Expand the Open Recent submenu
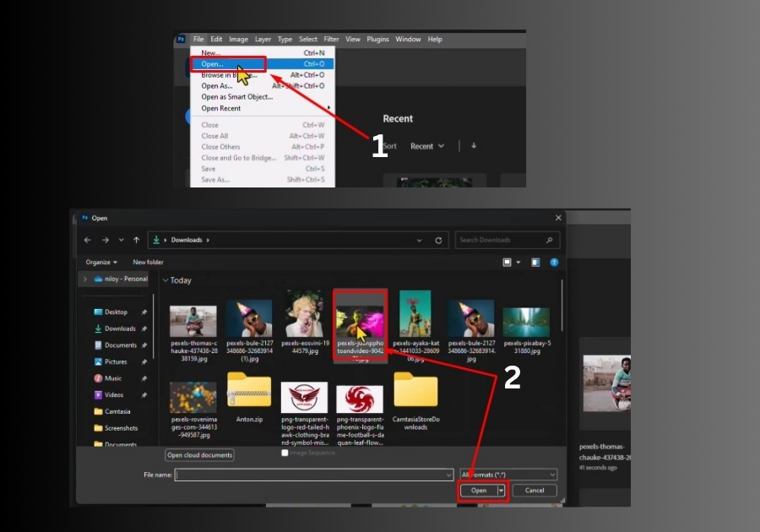 pos(263,109)
